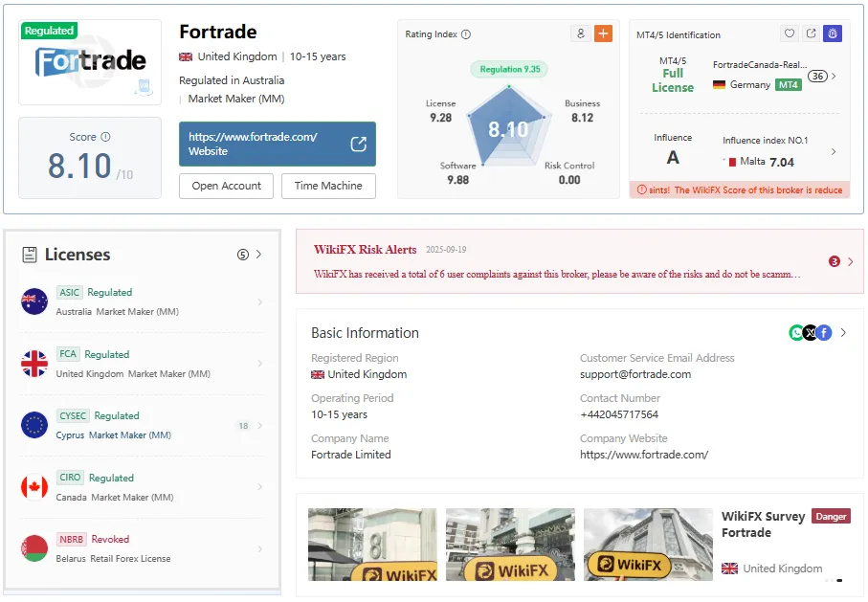Click the heart favorite icon
Screen dimensions: 868x602
790,33
